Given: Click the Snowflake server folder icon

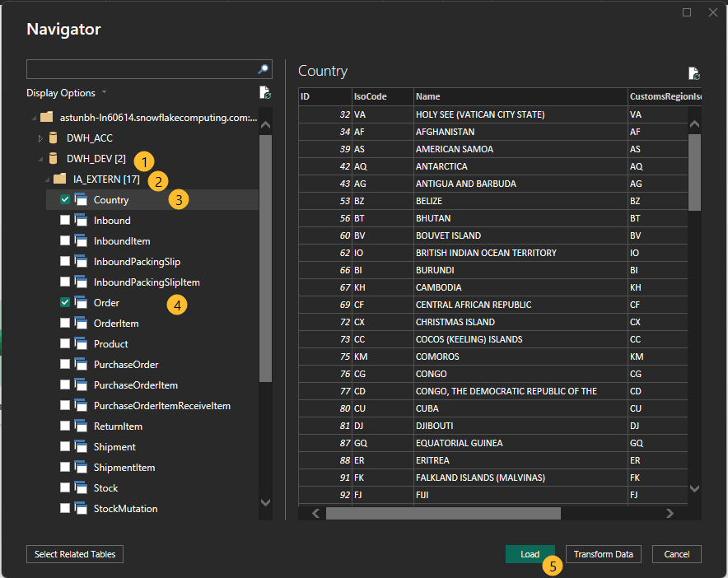Looking at the screenshot, I should [47, 117].
